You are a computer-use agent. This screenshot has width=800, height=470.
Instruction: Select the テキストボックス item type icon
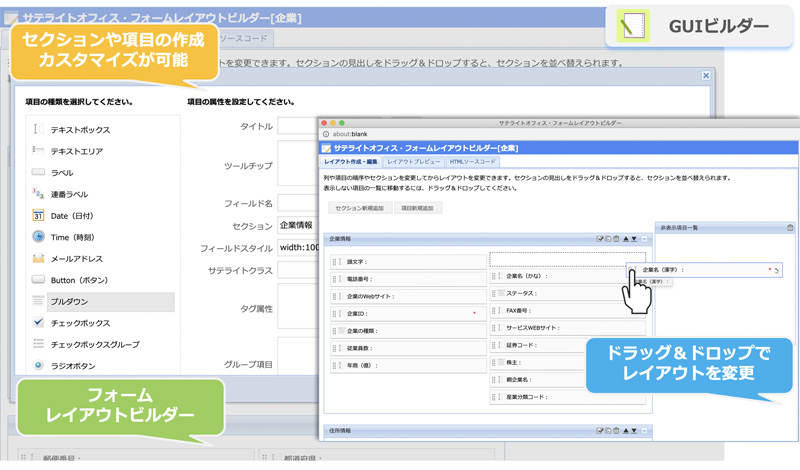(38, 129)
